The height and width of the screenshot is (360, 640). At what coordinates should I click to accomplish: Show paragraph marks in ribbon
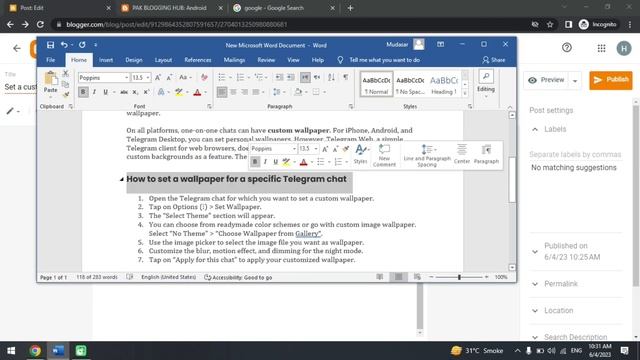(346, 77)
